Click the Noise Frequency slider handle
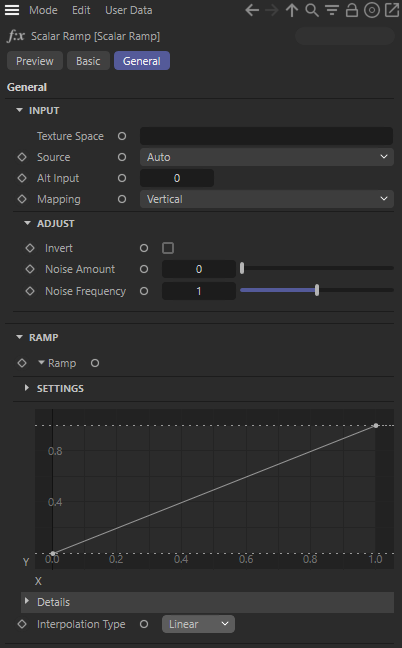 (x=317, y=290)
